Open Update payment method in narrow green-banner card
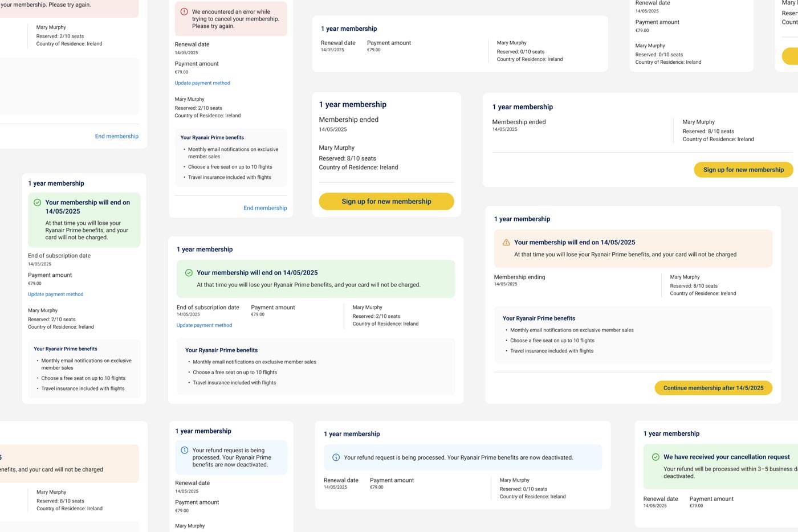 click(56, 294)
